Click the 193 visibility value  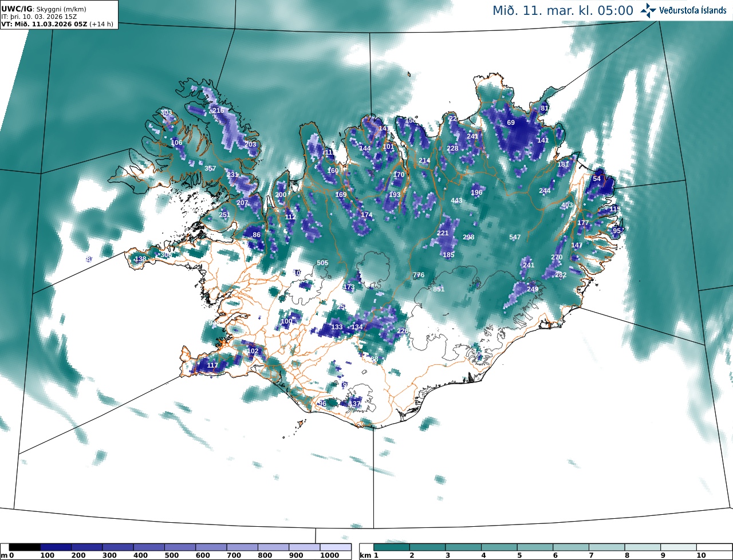click(395, 195)
